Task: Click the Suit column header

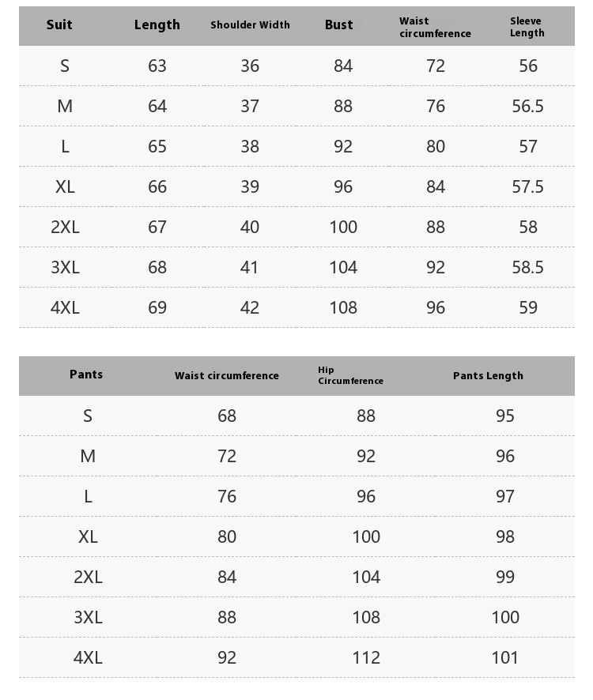Action: (x=59, y=24)
